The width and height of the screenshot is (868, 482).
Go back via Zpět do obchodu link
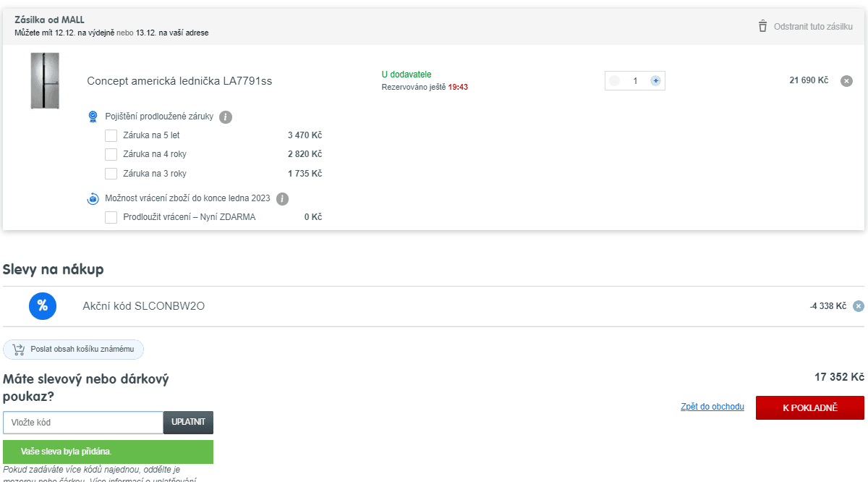click(712, 407)
